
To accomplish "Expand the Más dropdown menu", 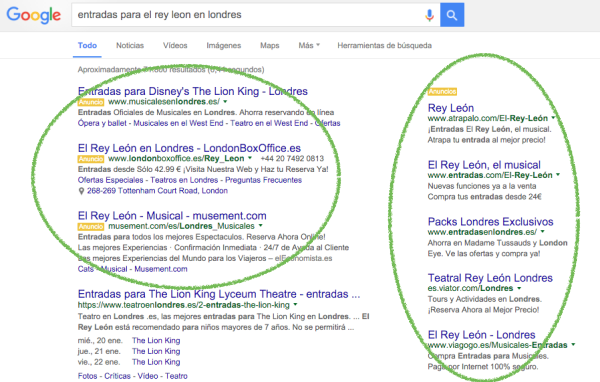I will 309,46.
